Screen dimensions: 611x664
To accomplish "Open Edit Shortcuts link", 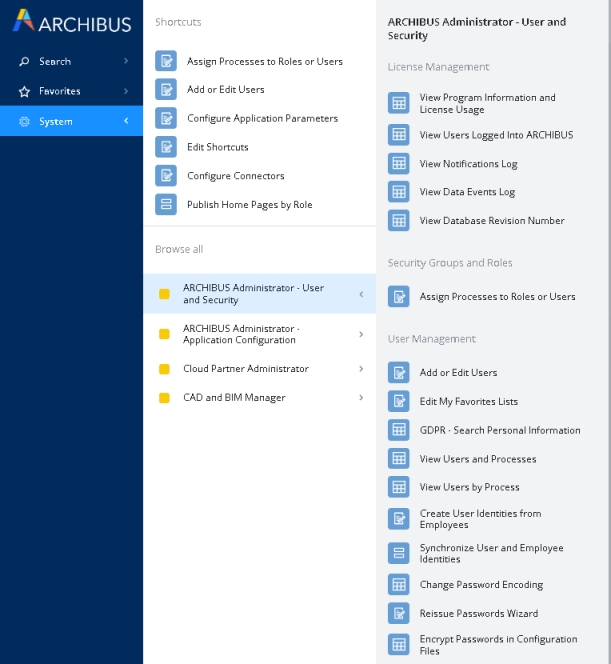I will click(x=218, y=147).
